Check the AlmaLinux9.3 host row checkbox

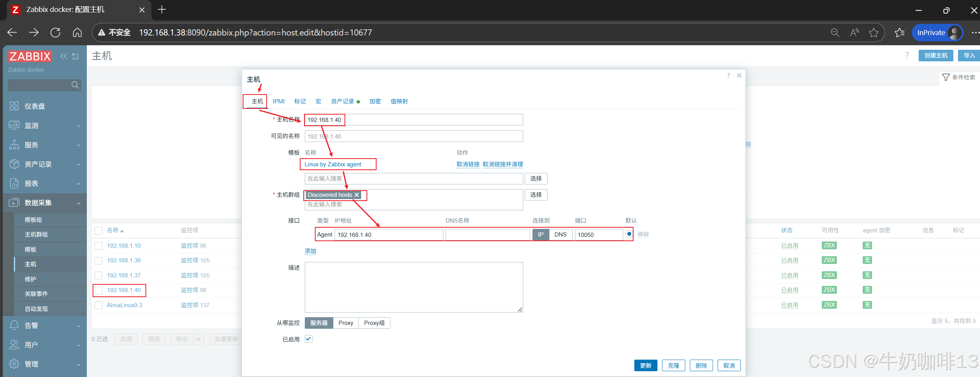pos(98,305)
